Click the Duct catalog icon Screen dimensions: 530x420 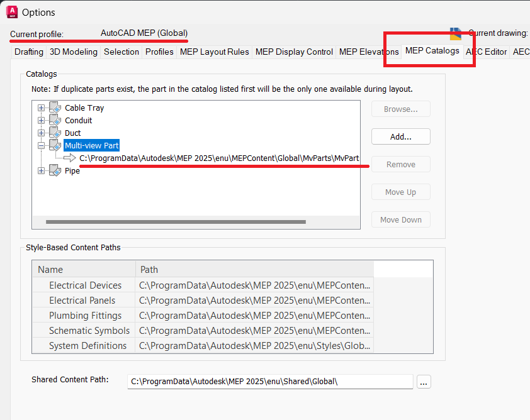point(55,133)
